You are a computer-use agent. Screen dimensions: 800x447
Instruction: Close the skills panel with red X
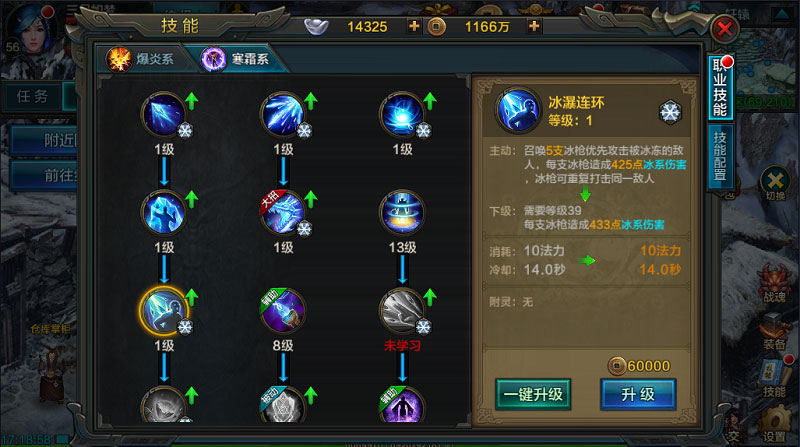pos(724,29)
